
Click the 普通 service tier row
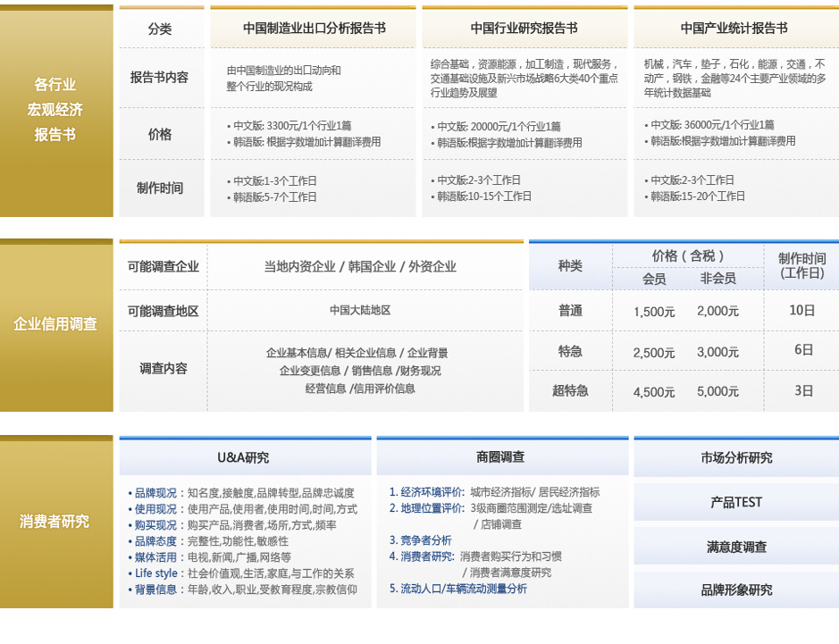(x=571, y=309)
